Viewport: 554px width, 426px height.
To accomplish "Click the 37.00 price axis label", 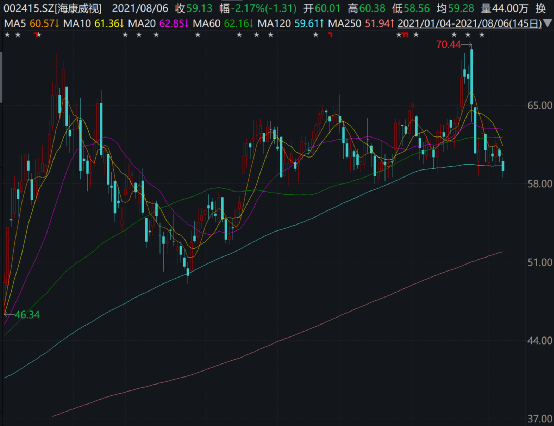I will (x=539, y=419).
